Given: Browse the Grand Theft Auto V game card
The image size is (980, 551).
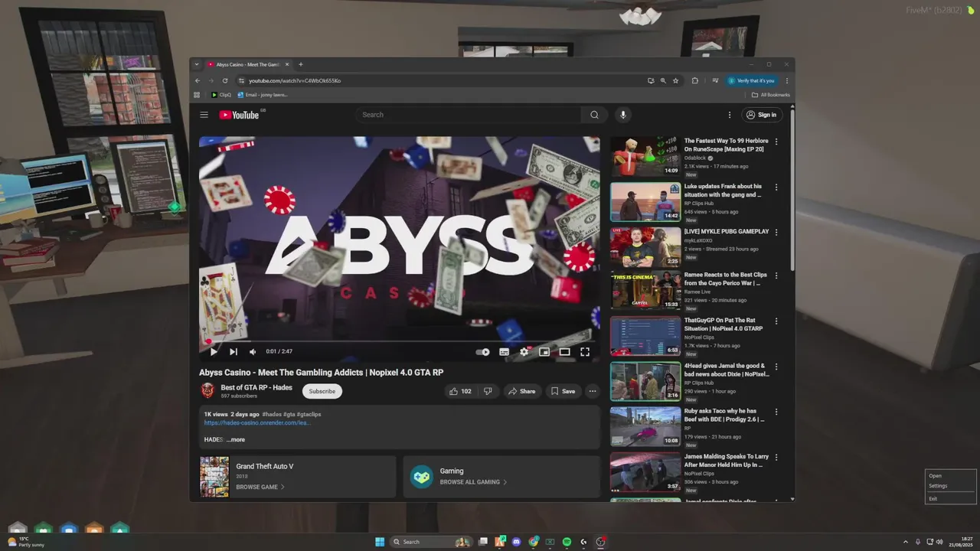Looking at the screenshot, I should click(297, 477).
